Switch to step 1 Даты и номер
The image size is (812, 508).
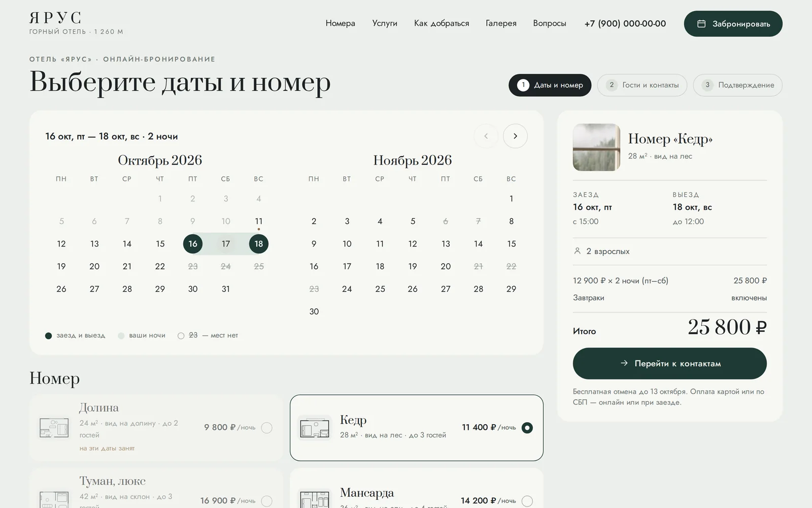(550, 85)
